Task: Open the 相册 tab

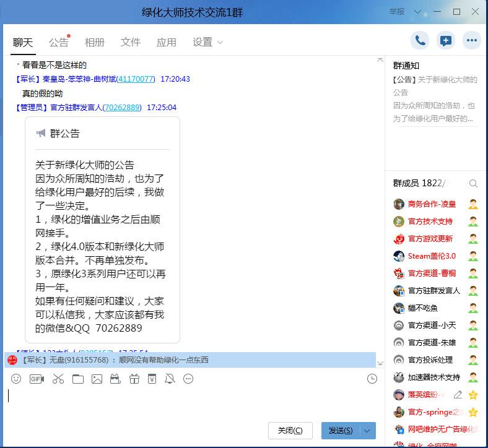Action: coord(95,43)
